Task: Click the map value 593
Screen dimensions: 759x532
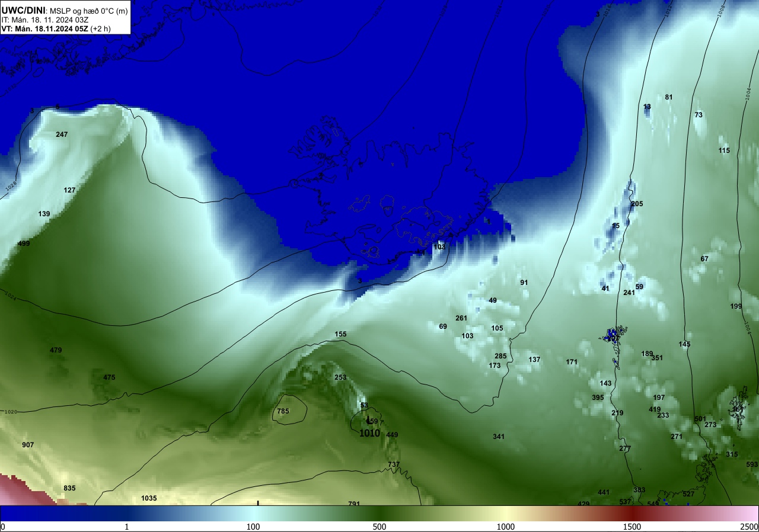Action: [752, 464]
